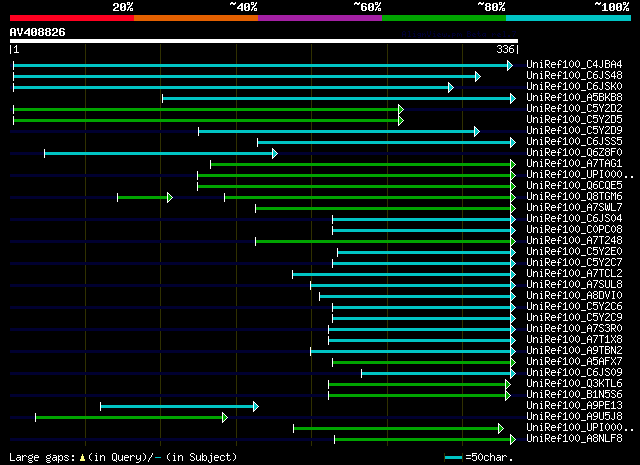Click the Large gaps legend text
This screenshot has height=465, width=640.
tap(42, 457)
